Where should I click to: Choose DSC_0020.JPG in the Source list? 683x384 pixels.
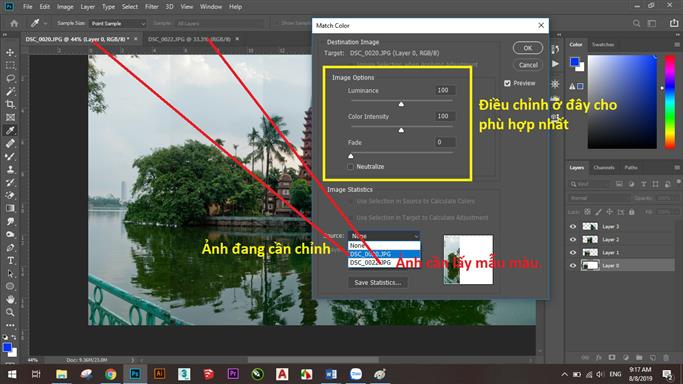[x=384, y=254]
